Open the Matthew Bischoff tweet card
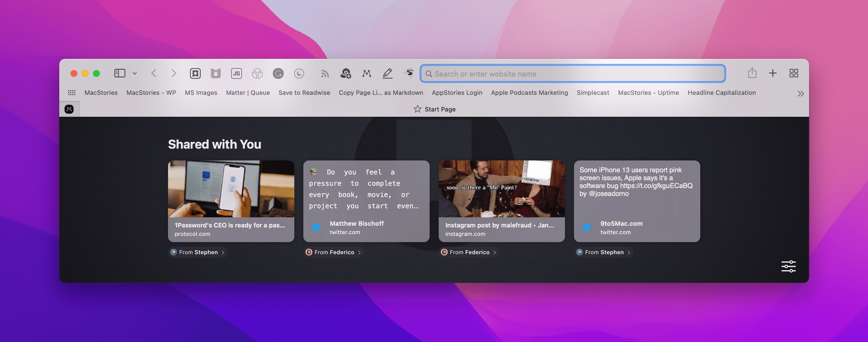This screenshot has width=868, height=342. point(366,201)
